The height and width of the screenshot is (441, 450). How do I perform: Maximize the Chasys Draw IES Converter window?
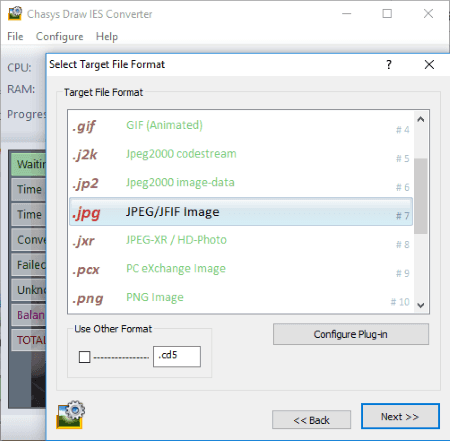tap(387, 14)
